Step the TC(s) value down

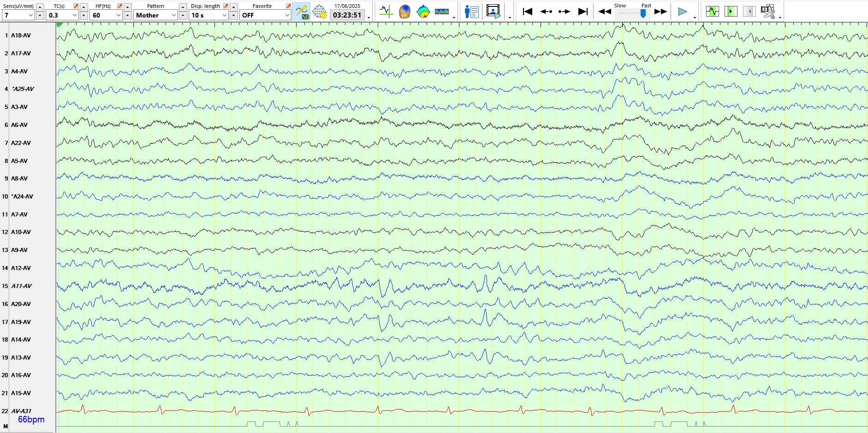coord(84,16)
